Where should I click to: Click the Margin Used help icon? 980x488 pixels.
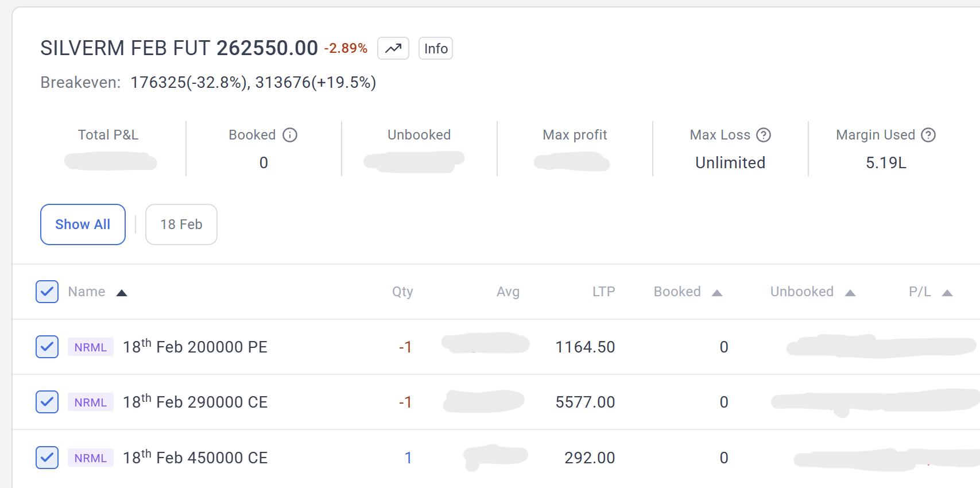pos(928,135)
